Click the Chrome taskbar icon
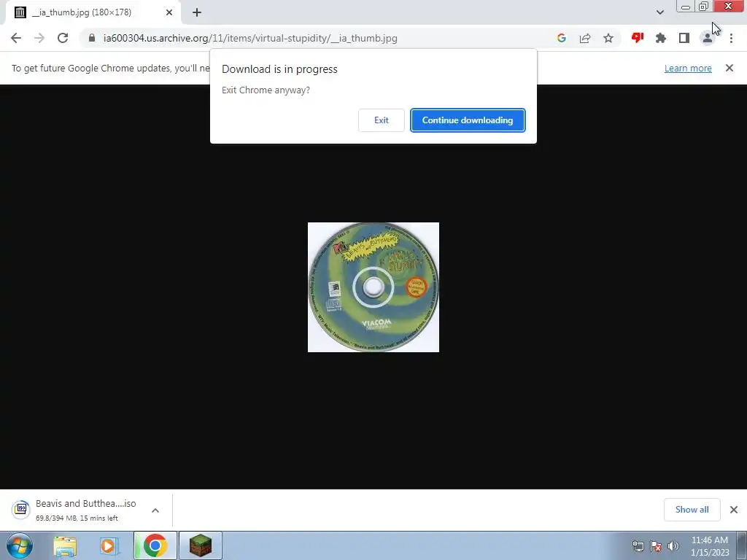The width and height of the screenshot is (747, 560). (155, 545)
